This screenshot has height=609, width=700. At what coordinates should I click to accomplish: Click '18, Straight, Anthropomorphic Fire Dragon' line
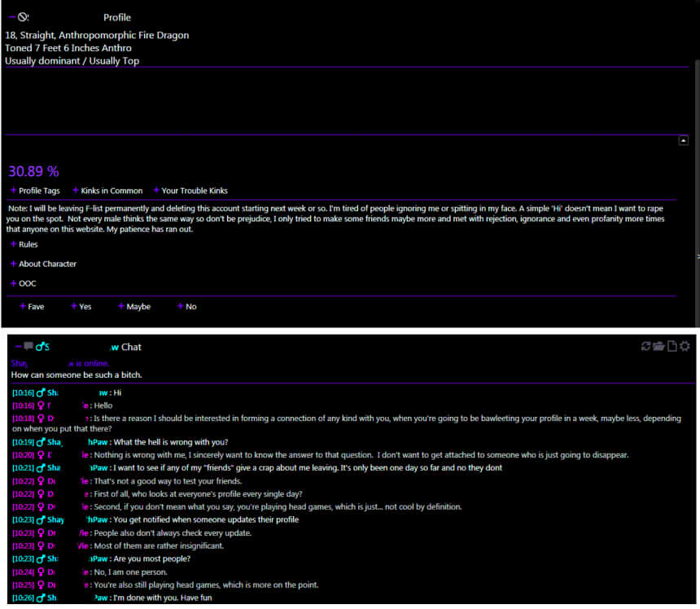(97, 35)
